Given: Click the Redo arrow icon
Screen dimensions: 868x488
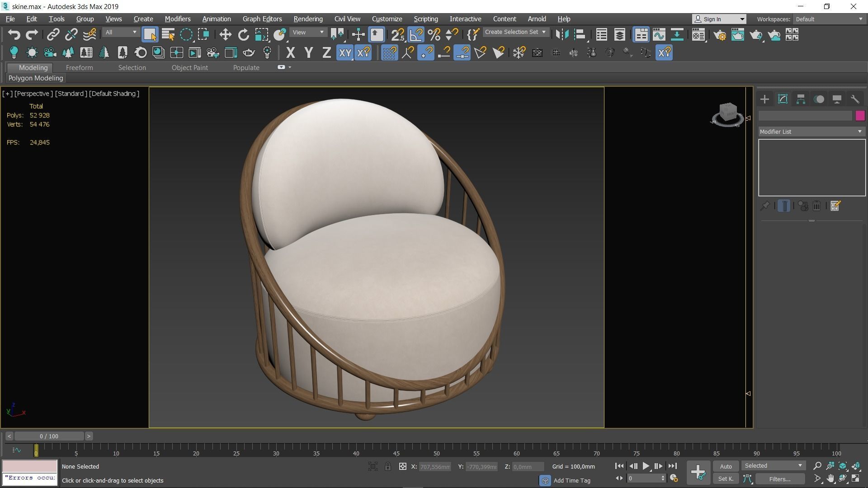Looking at the screenshot, I should coord(32,35).
